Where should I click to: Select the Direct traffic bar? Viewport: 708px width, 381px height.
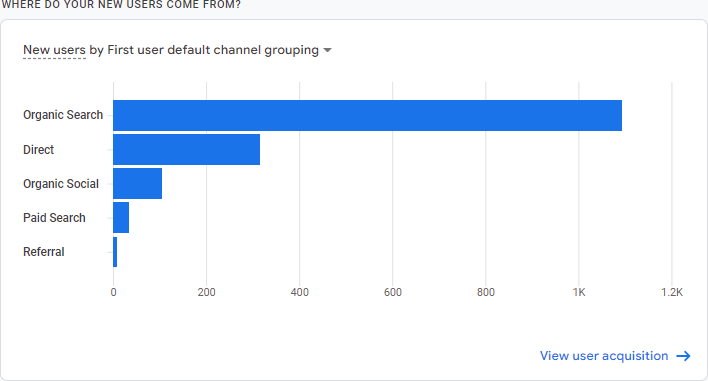[186, 149]
